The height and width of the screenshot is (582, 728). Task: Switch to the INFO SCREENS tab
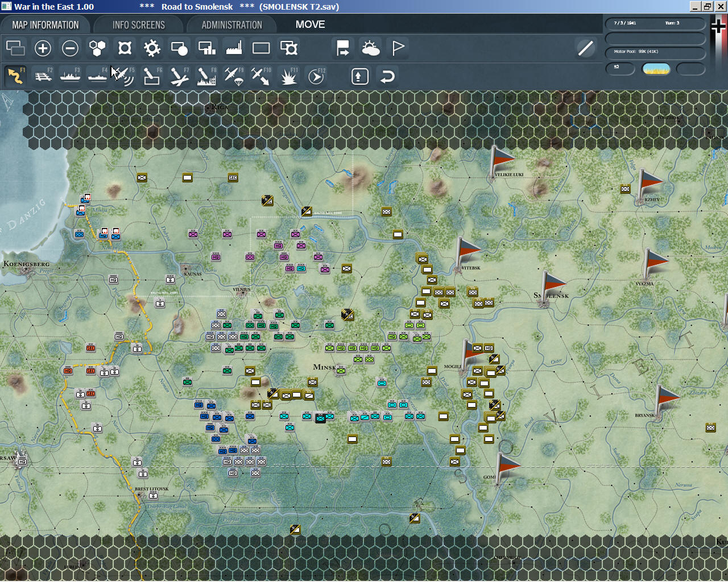coord(139,25)
